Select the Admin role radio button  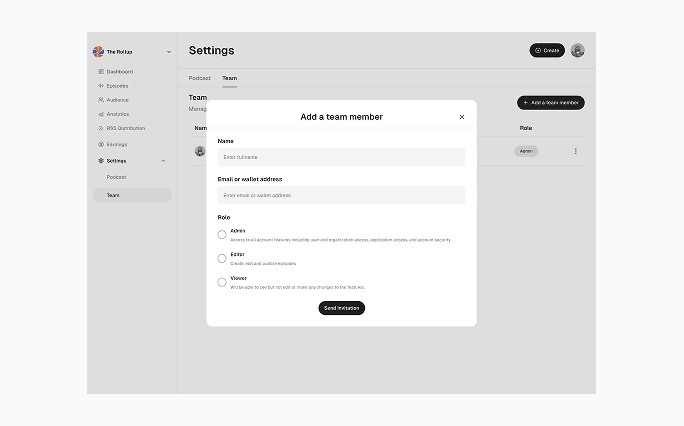(222, 235)
